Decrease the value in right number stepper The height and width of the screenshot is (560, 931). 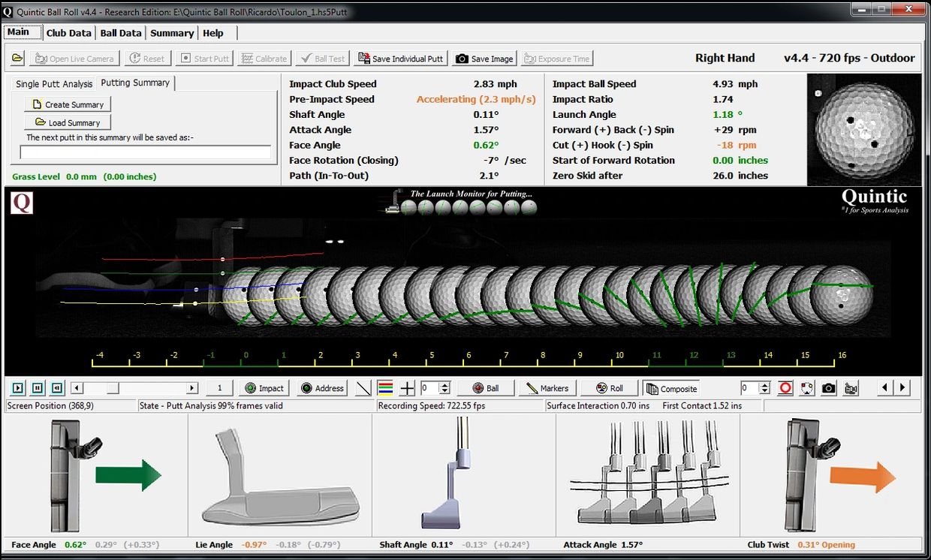764,392
